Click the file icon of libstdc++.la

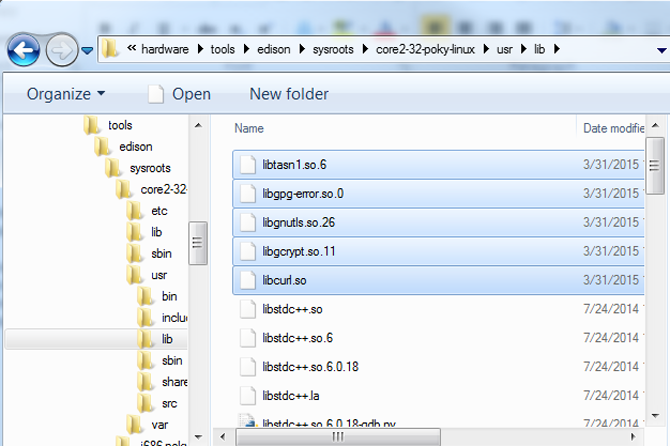pos(247,396)
